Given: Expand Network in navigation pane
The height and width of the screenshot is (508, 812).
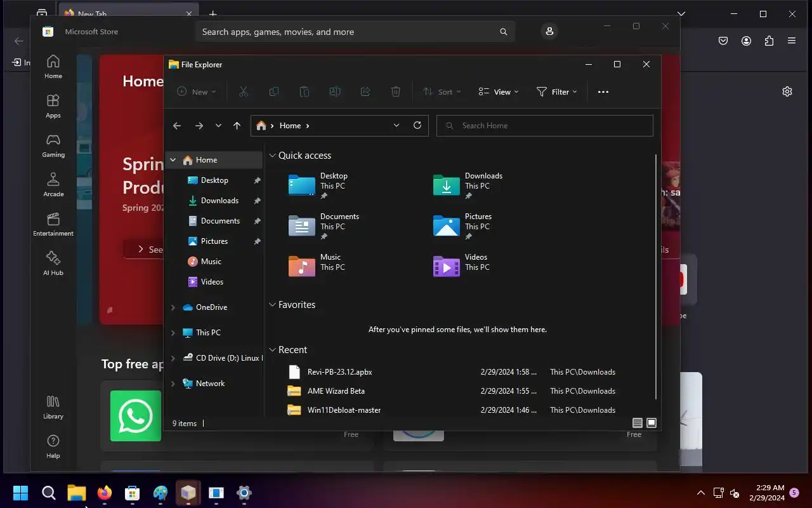Looking at the screenshot, I should 173,384.
